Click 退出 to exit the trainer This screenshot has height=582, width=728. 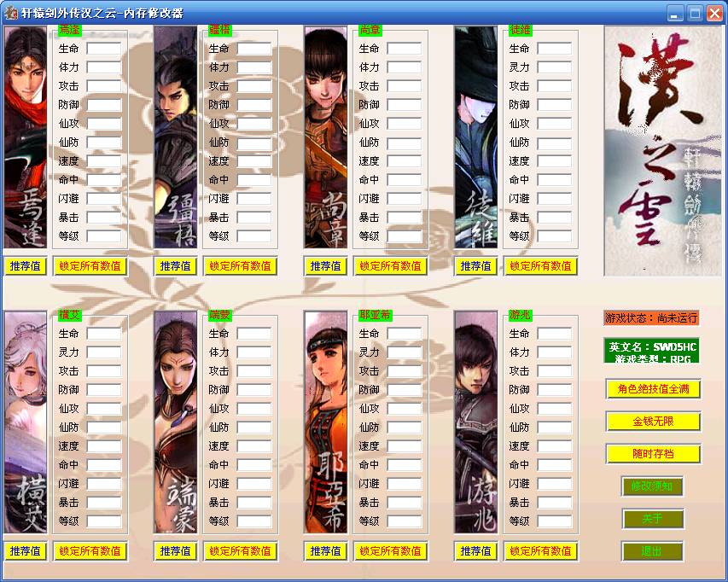(652, 551)
